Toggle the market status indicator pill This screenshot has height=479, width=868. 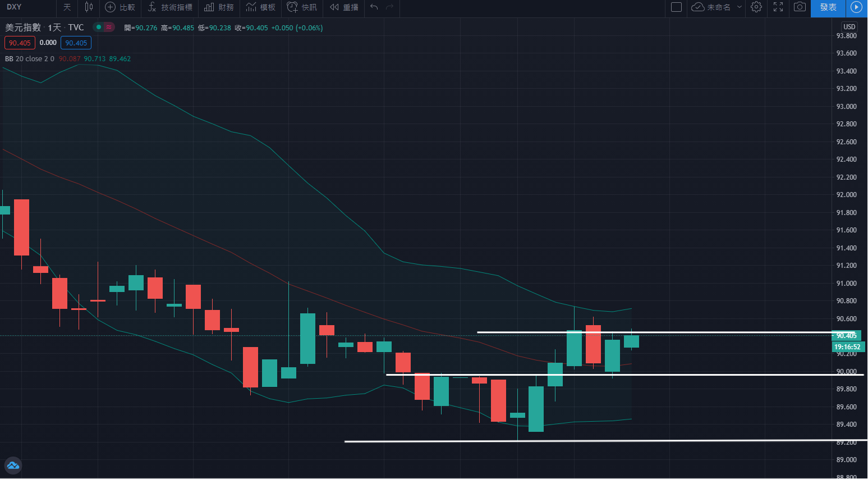click(104, 27)
